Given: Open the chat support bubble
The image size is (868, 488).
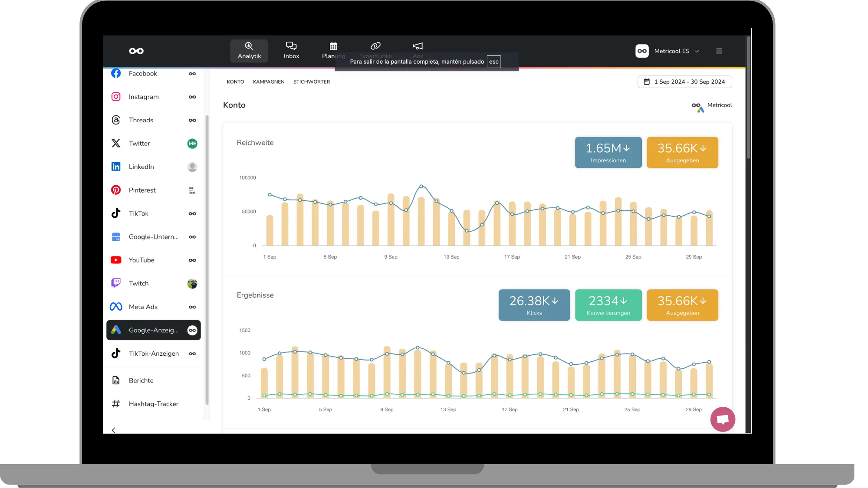Looking at the screenshot, I should coord(723,419).
